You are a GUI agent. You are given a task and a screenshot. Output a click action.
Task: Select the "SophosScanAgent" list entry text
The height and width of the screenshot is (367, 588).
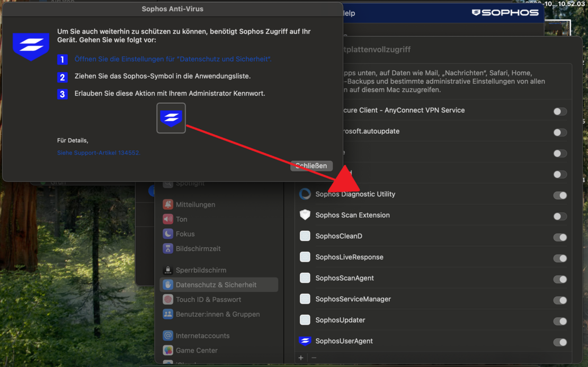345,278
